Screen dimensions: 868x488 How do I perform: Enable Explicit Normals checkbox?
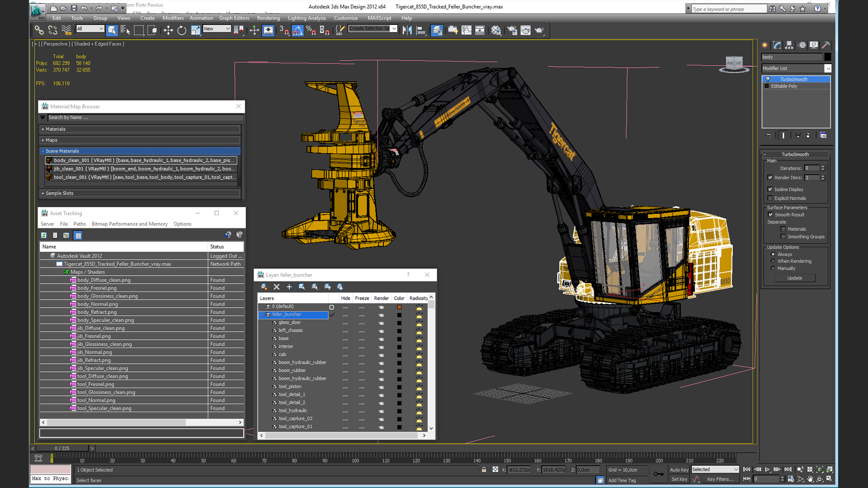(x=770, y=198)
